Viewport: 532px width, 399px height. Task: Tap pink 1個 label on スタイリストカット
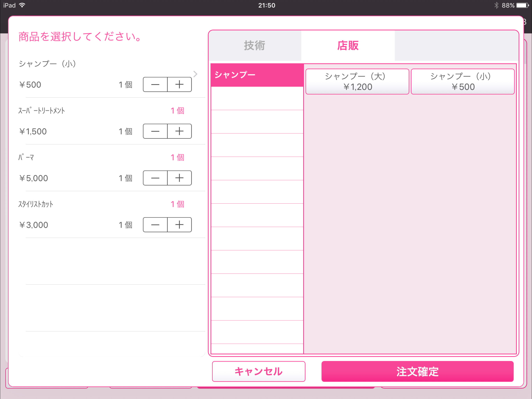click(x=177, y=204)
